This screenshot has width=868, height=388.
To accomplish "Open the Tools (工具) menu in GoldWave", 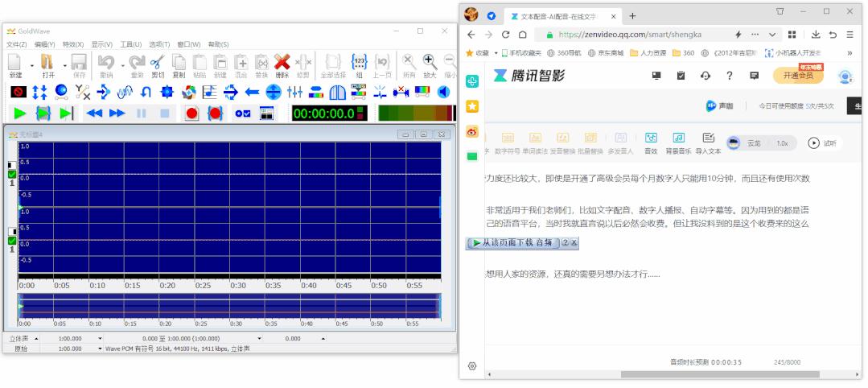I will tap(131, 44).
